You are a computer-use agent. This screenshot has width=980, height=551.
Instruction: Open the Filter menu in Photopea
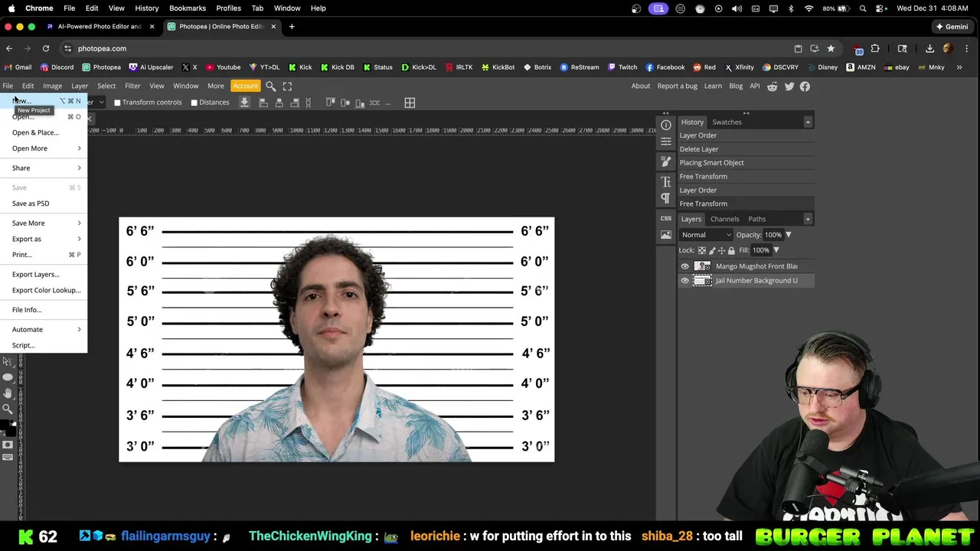coord(132,86)
